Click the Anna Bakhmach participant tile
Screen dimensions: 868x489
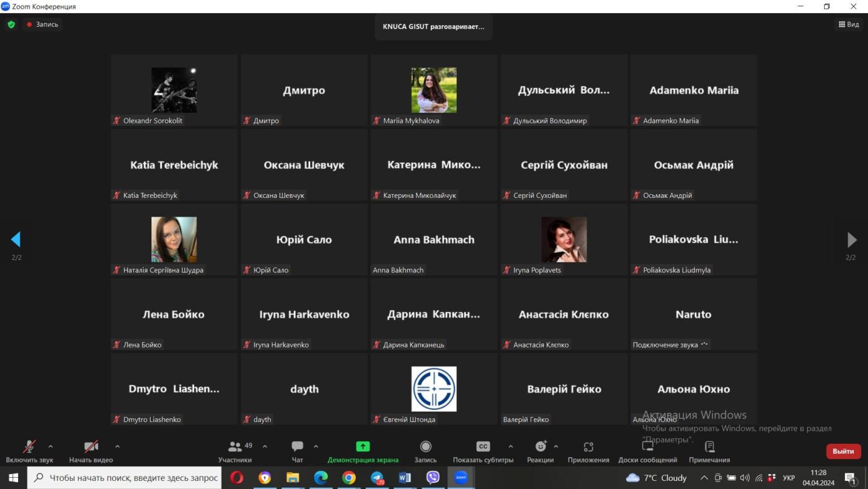434,240
